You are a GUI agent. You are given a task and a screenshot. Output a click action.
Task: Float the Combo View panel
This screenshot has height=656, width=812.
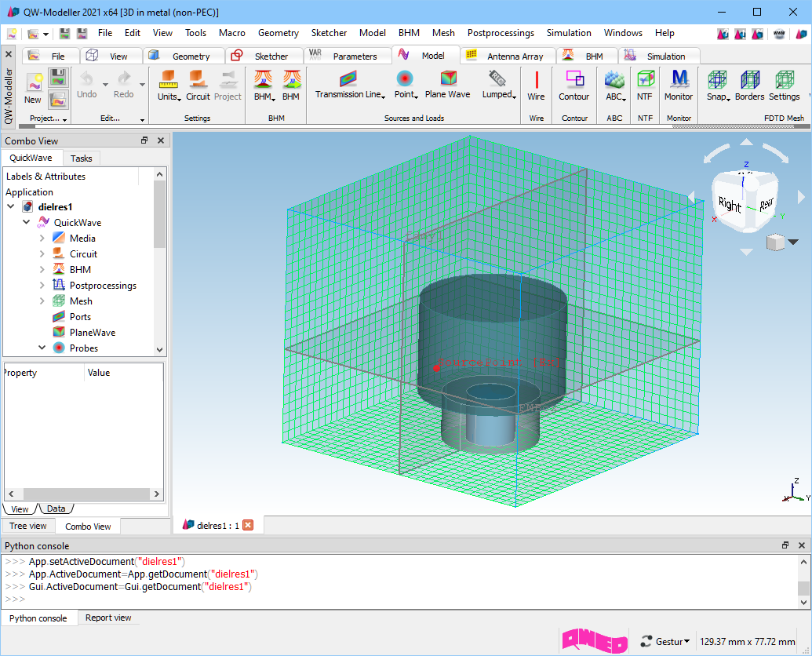pos(144,140)
